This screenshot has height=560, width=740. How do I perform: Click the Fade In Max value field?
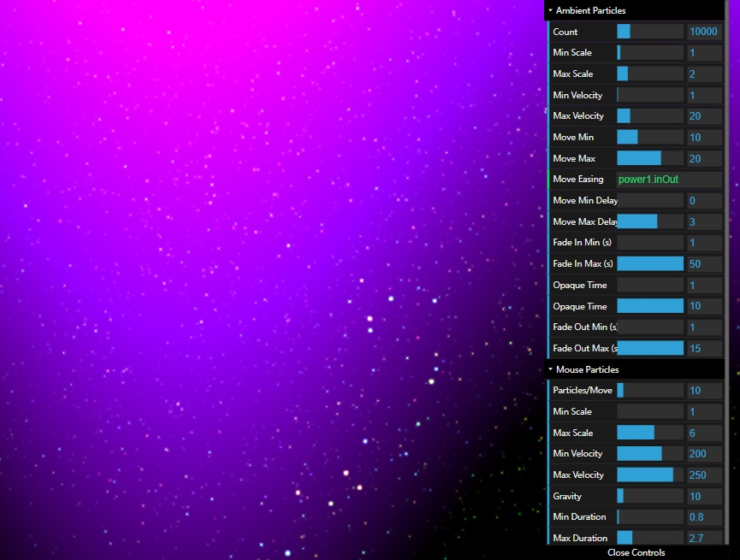(x=704, y=263)
